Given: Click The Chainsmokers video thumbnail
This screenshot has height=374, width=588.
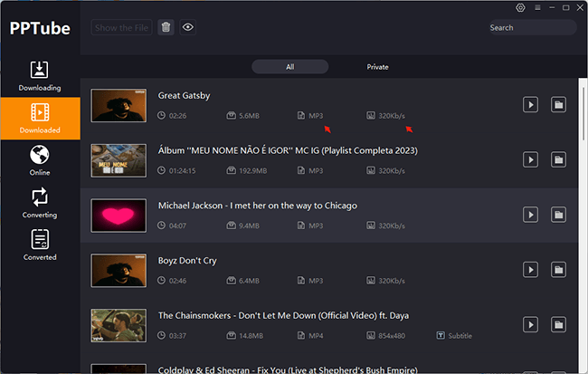Looking at the screenshot, I should click(x=119, y=325).
